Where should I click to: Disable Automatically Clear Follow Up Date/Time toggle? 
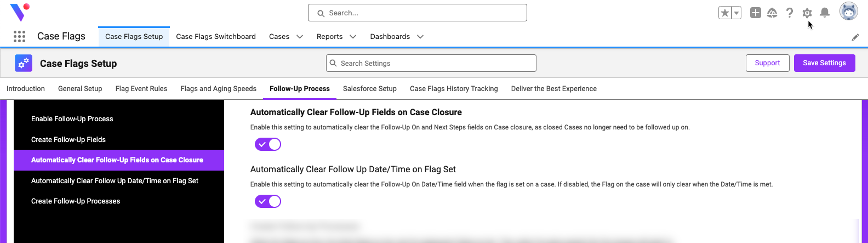pyautogui.click(x=268, y=201)
